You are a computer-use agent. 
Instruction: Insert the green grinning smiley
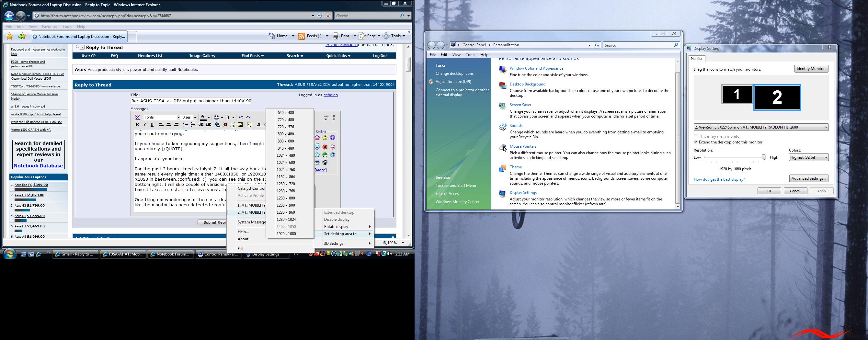[x=325, y=155]
